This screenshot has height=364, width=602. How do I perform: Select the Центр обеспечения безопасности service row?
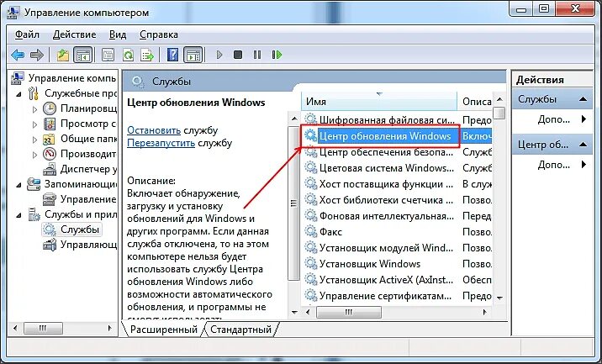[x=397, y=152]
